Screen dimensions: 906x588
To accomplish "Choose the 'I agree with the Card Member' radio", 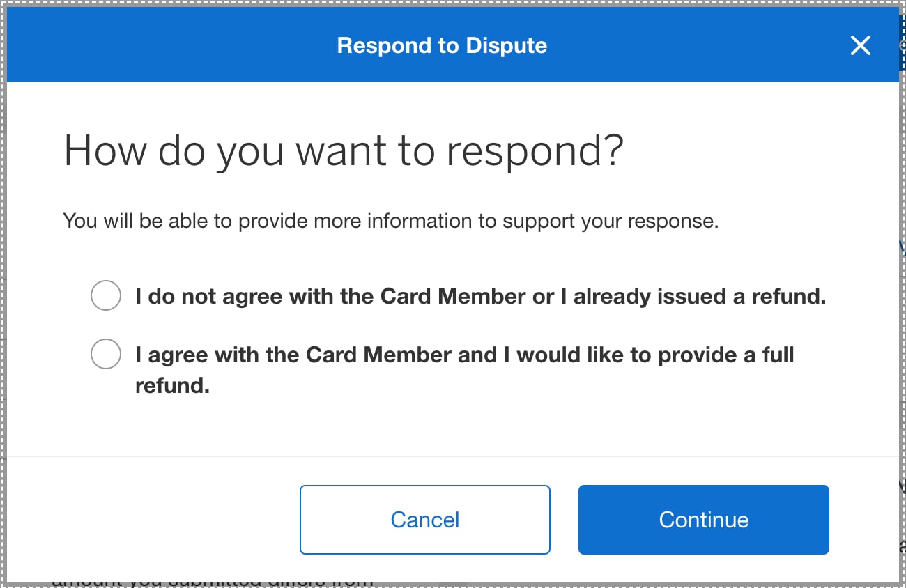I will pos(106,355).
